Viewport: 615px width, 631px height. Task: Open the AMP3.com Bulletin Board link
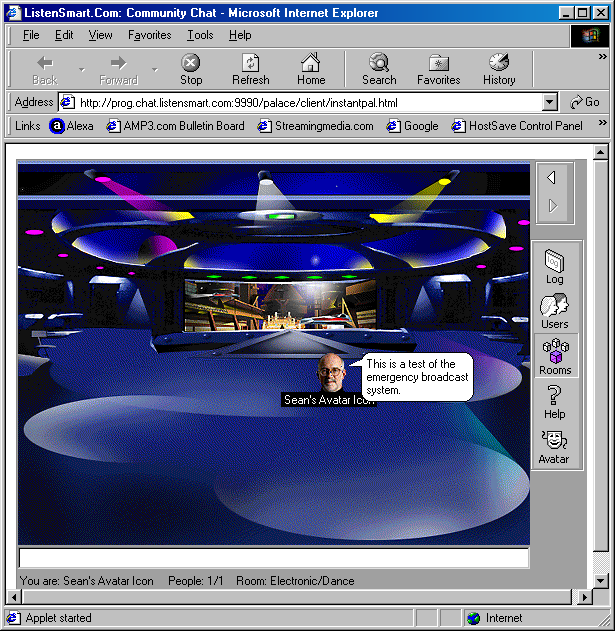176,126
